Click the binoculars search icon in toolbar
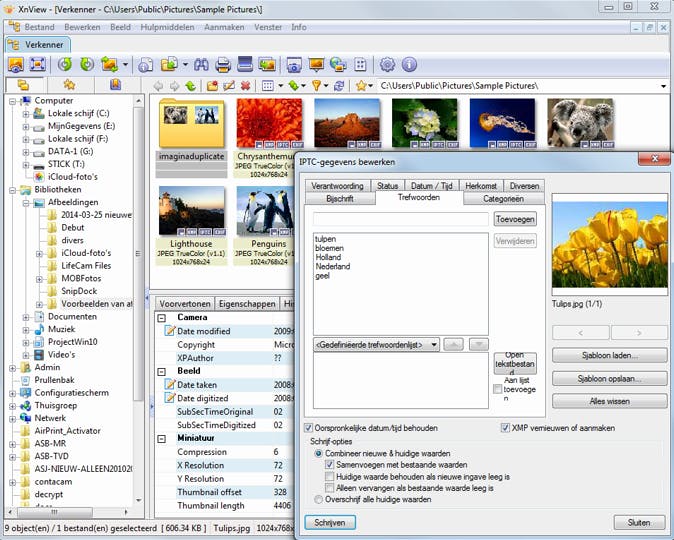 pos(200,64)
